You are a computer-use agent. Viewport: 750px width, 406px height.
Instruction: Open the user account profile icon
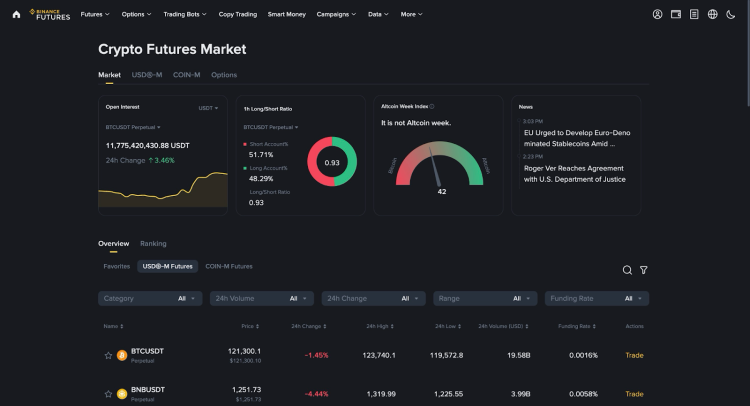tap(657, 14)
